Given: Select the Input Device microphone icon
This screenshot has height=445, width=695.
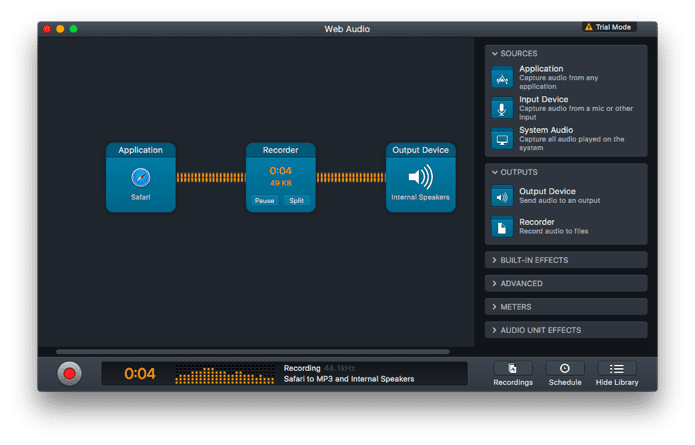Looking at the screenshot, I should pos(502,108).
